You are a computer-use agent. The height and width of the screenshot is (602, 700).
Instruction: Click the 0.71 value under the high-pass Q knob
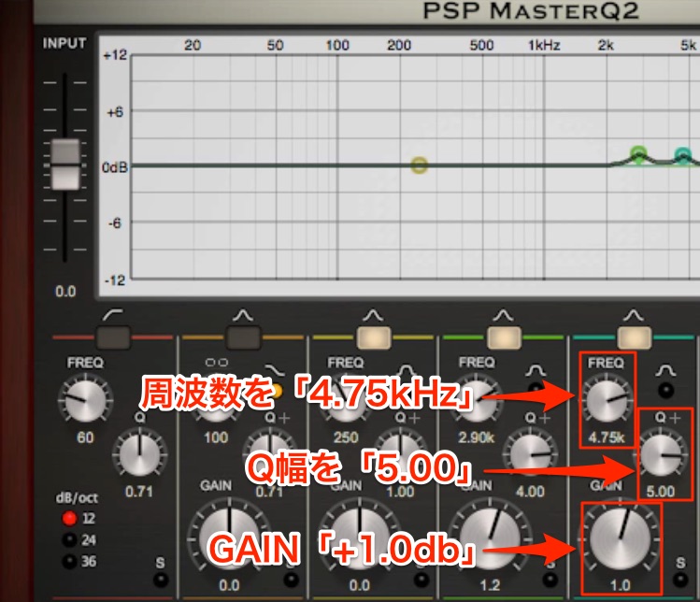139,492
